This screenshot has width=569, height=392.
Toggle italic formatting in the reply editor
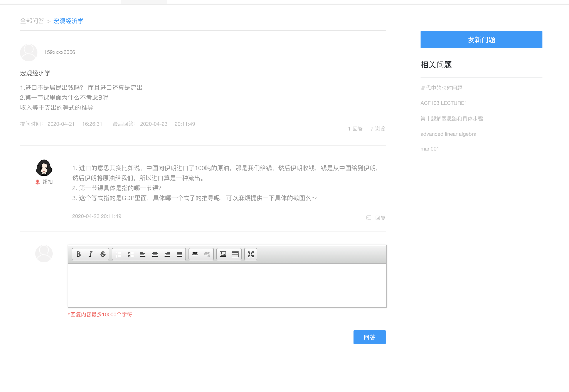91,254
